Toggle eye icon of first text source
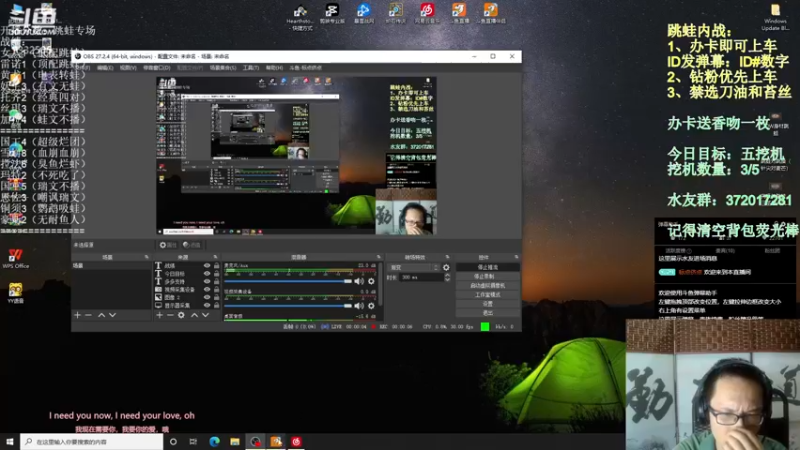Screen dimensions: 800x450 207,265
